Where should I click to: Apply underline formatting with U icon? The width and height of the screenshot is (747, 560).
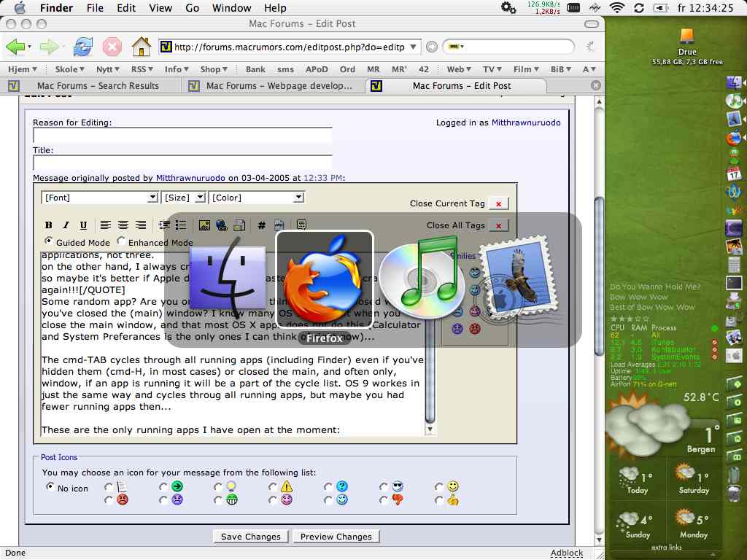pyautogui.click(x=83, y=225)
